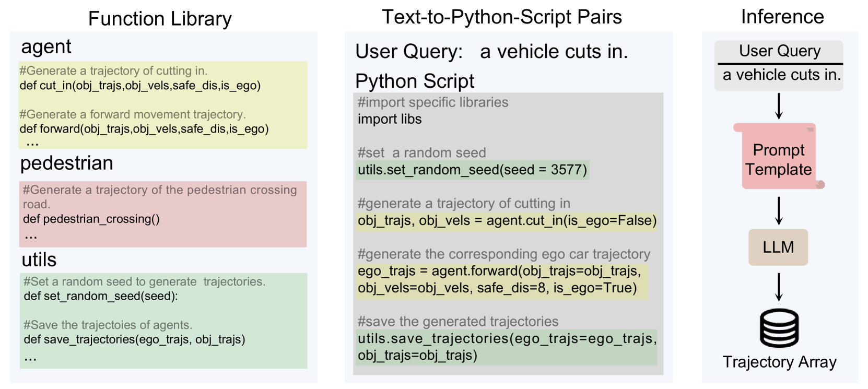This screenshot has width=868, height=389.
Task: Click the def save_trajectories function in utils
Action: tap(134, 339)
